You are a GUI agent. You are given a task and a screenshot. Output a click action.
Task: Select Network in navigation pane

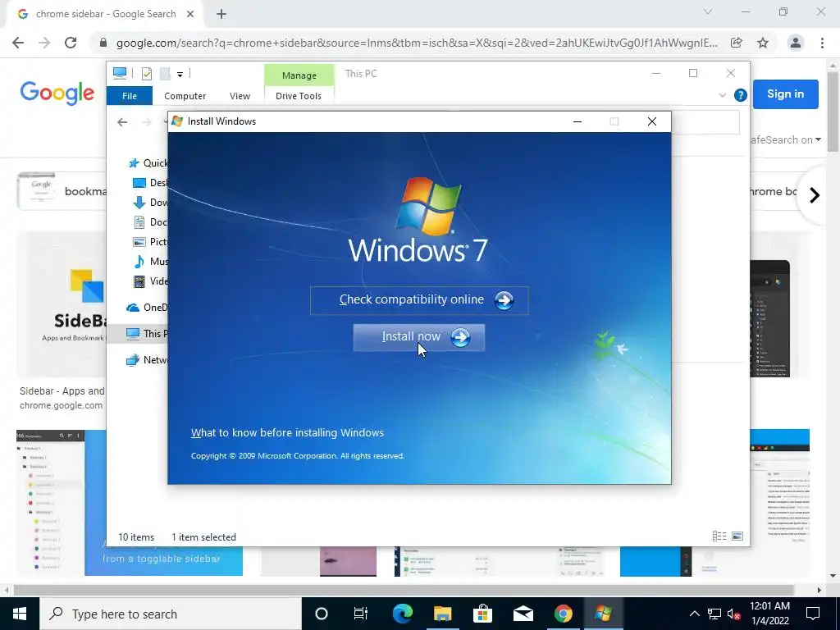[146, 359]
